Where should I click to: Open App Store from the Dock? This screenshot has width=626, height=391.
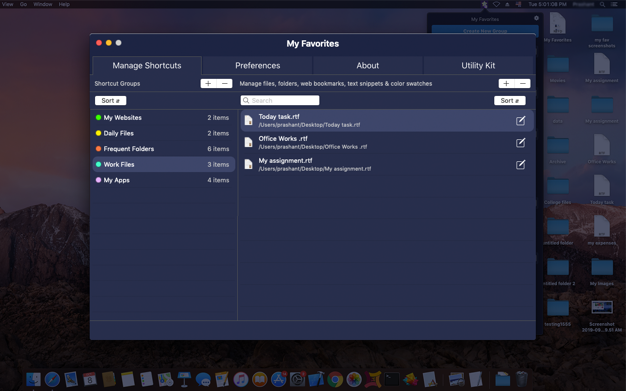pyautogui.click(x=279, y=379)
